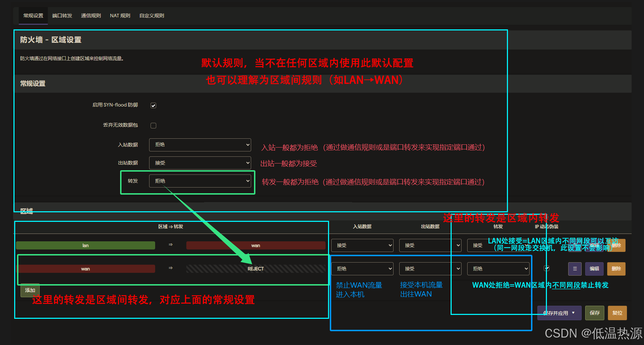Toggle IP 动态伪装 checkbox for wan zone
Viewport: 644px width, 345px height.
[x=547, y=268]
